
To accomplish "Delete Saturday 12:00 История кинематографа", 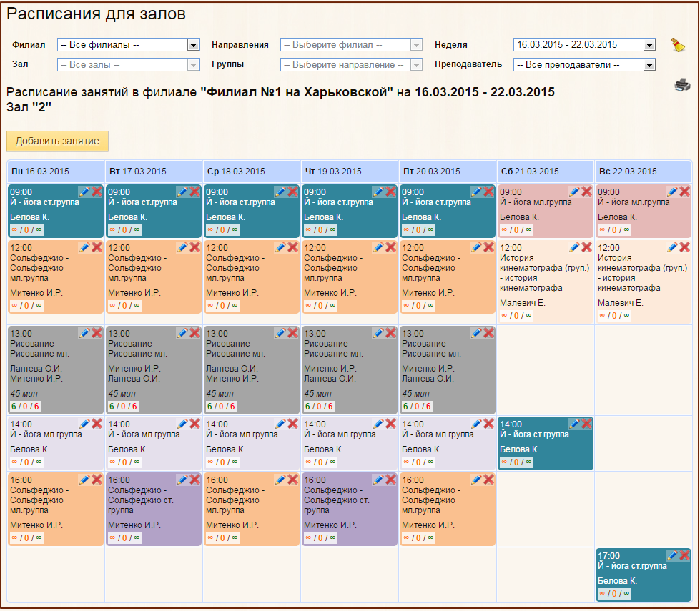I will point(586,247).
